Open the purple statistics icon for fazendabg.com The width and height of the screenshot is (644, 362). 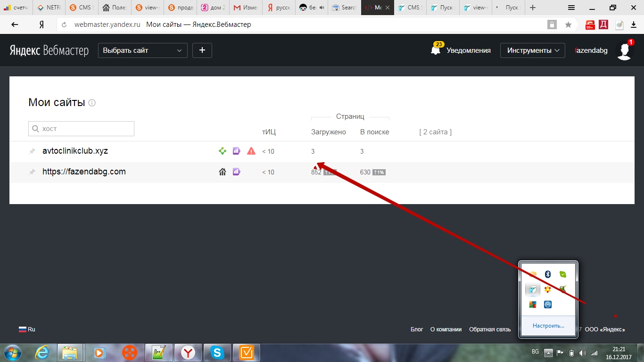237,172
